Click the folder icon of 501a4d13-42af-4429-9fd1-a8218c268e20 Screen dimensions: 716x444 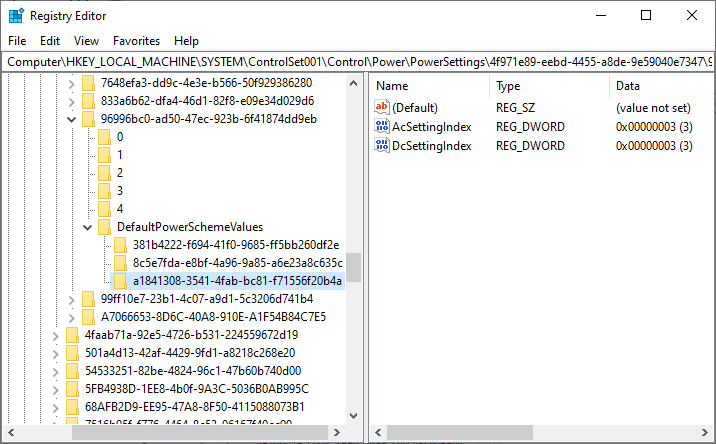coord(72,353)
